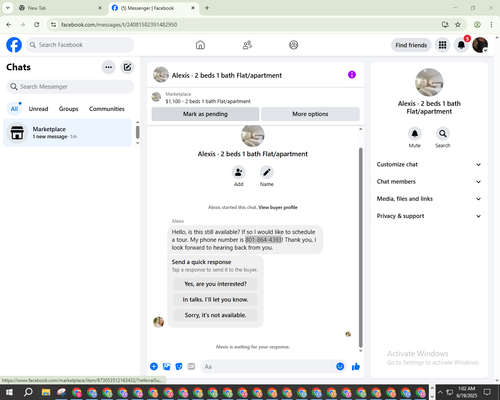
Task: Open the emoji picker in message box
Action: [x=340, y=367]
